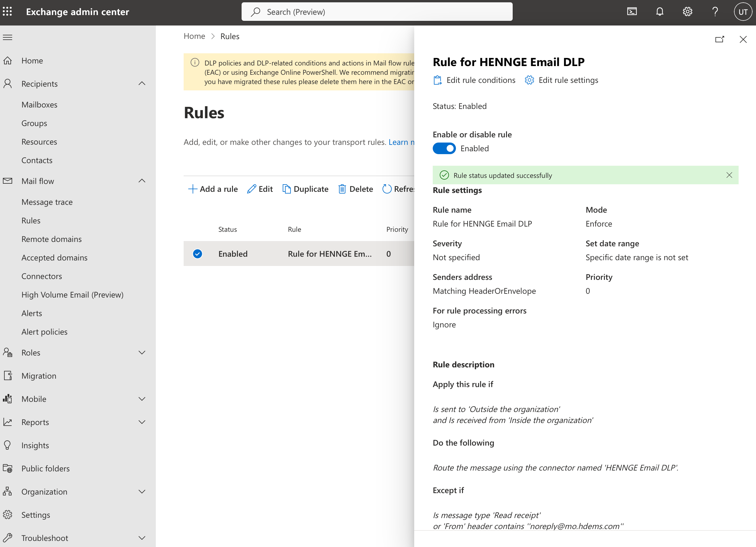Viewport: 756px width, 547px height.
Task: Uncheck the HENNGE rule row checkbox
Action: [x=197, y=254]
